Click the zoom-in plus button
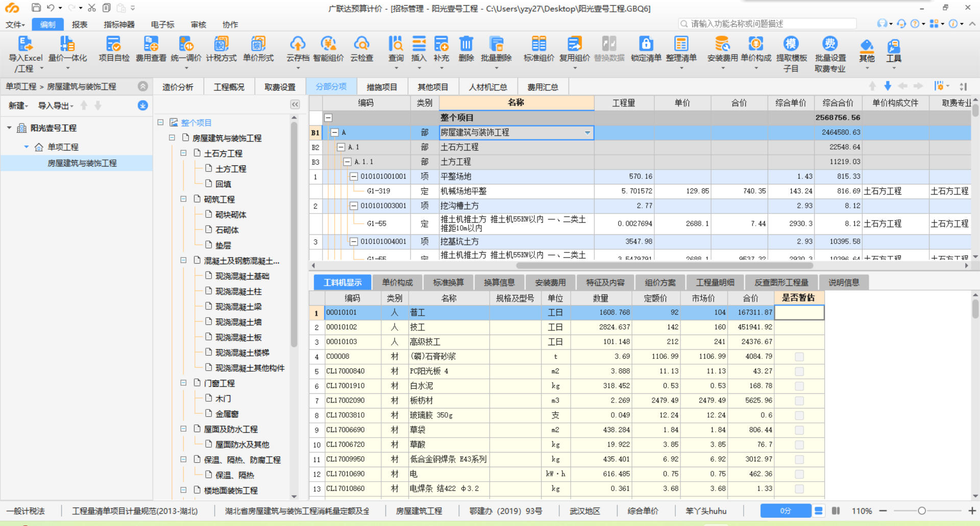This screenshot has width=980, height=526. pyautogui.click(x=972, y=511)
